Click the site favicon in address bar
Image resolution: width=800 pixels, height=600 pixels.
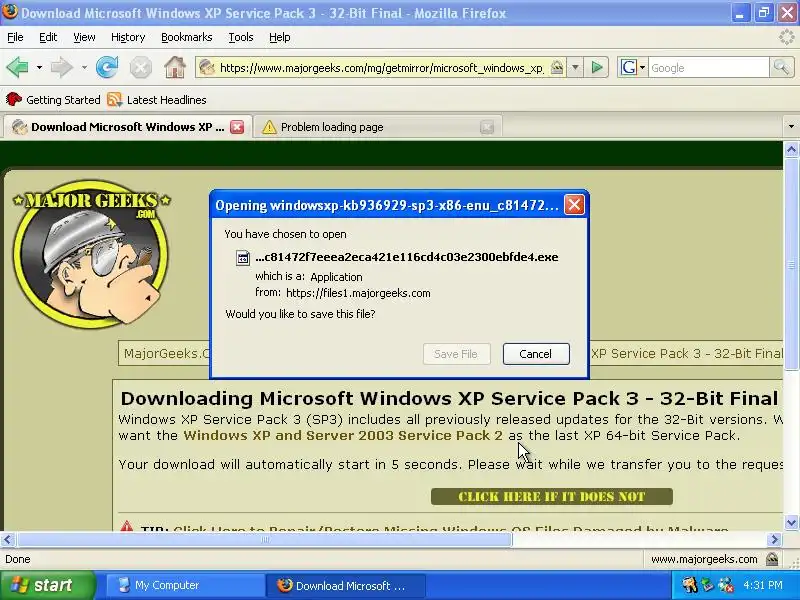click(207, 67)
